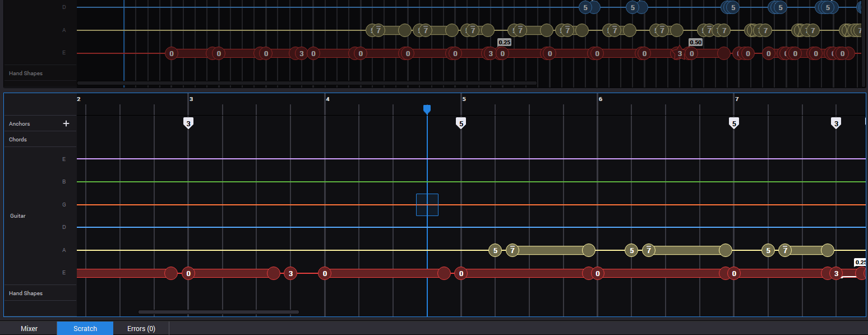Grab the blue playhead handle on the ruler
Screen dimensions: 868x335
[x=427, y=109]
